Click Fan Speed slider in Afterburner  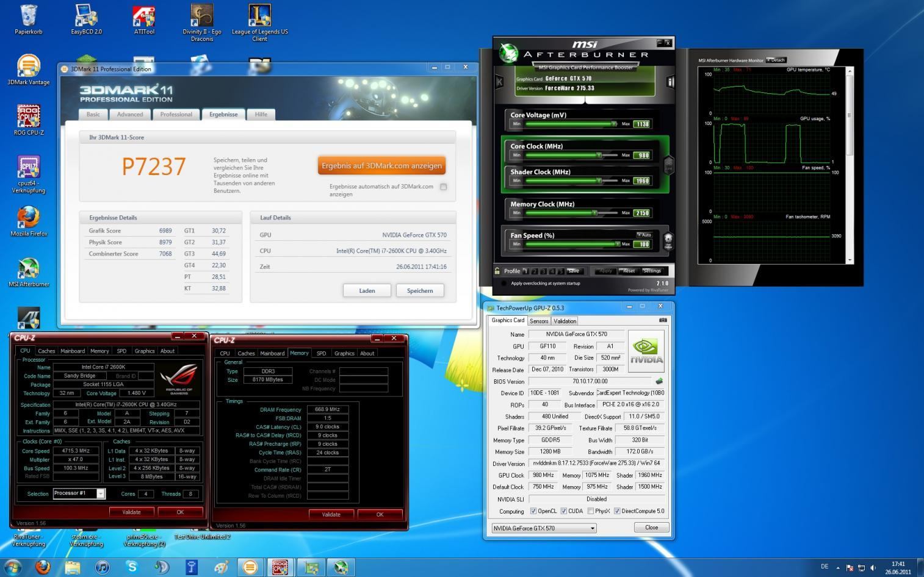(x=572, y=244)
